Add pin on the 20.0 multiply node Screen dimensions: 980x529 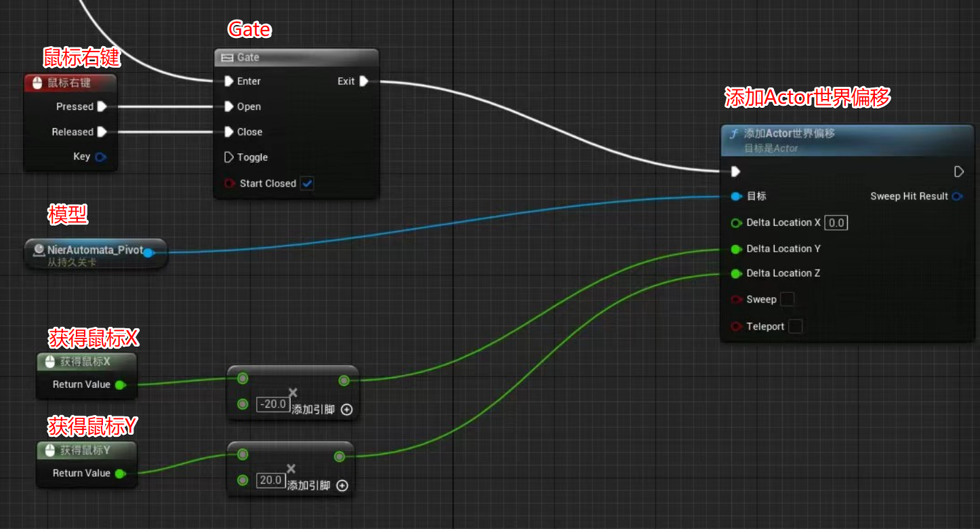point(342,486)
